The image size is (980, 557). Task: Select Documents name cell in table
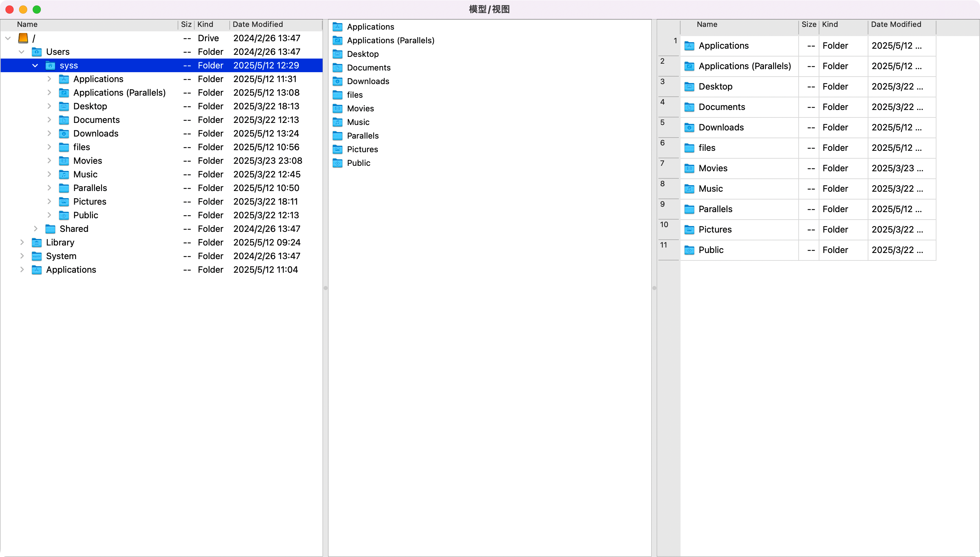click(739, 107)
